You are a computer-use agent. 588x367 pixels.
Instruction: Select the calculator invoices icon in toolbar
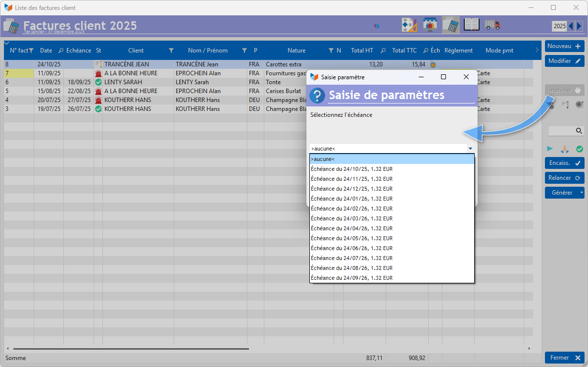pos(450,25)
